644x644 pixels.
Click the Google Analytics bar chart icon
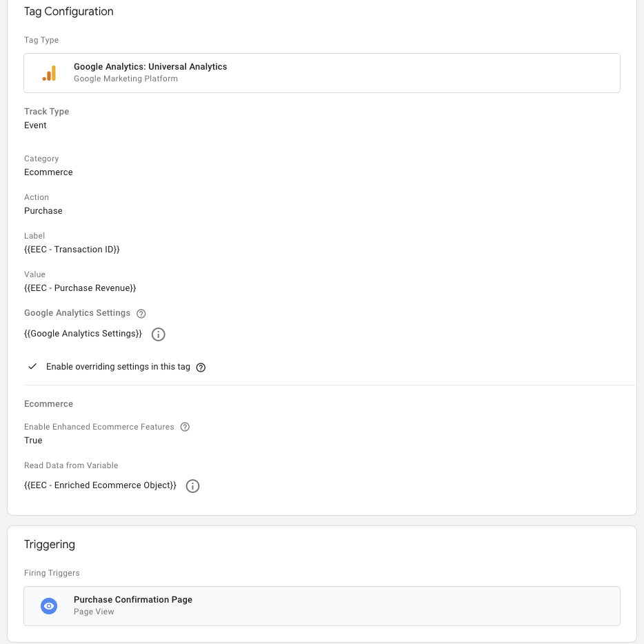click(x=49, y=73)
